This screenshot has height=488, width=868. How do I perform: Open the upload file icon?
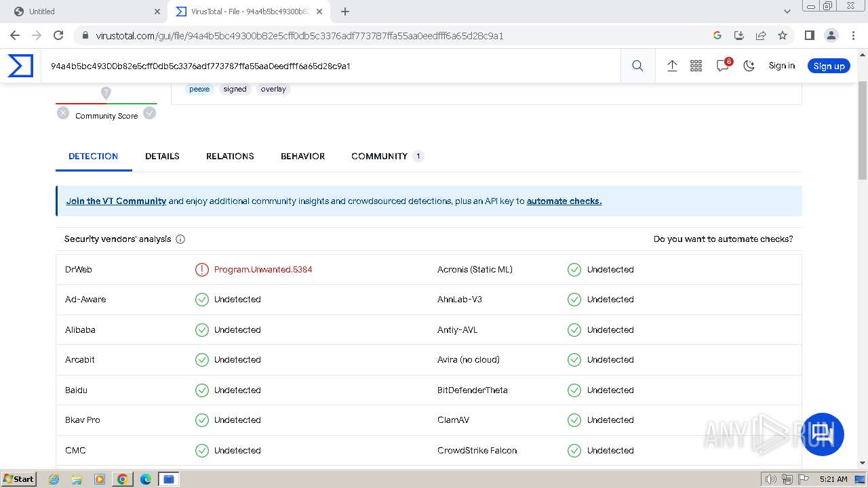coord(672,66)
